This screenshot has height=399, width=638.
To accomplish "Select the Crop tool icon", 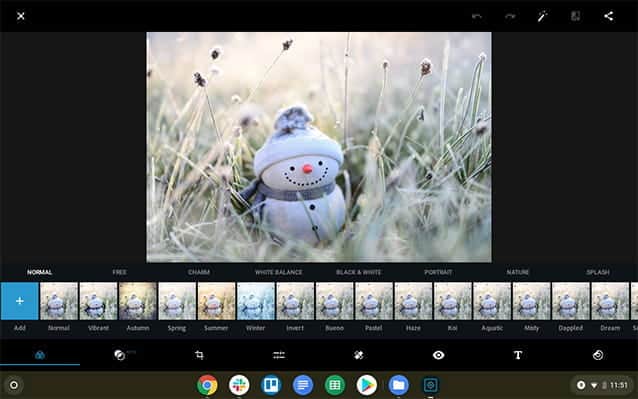I will click(x=199, y=355).
